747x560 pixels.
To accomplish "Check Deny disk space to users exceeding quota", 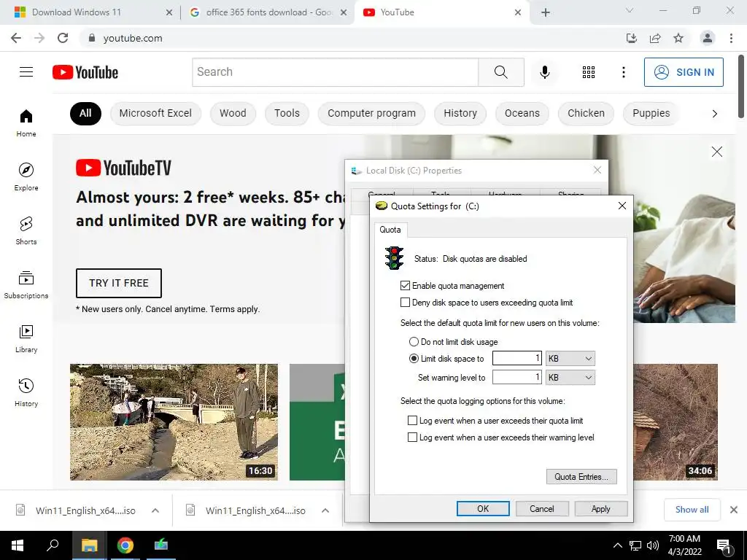I will pyautogui.click(x=406, y=303).
